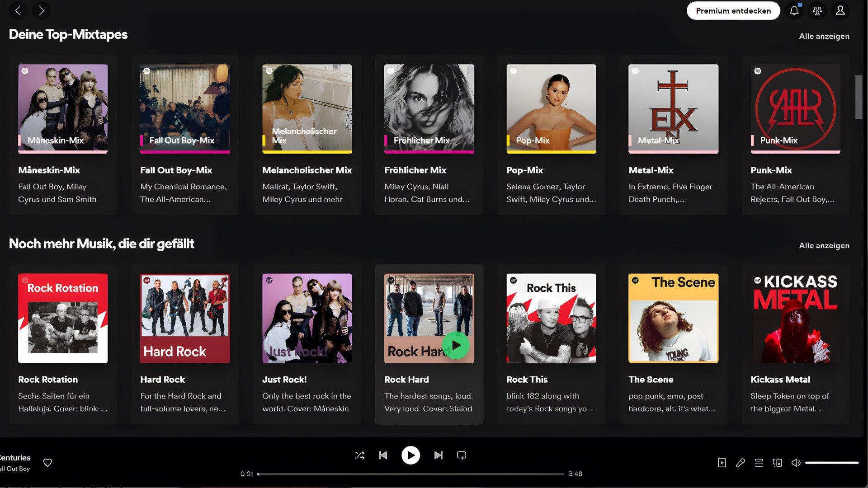Image resolution: width=868 pixels, height=488 pixels.
Task: Open Hard Rock playlist cover
Action: point(185,318)
